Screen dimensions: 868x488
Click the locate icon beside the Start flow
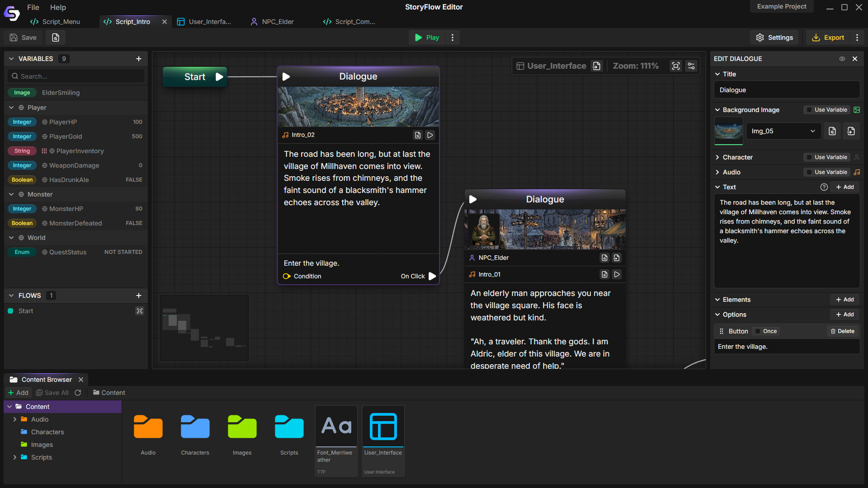coord(139,311)
